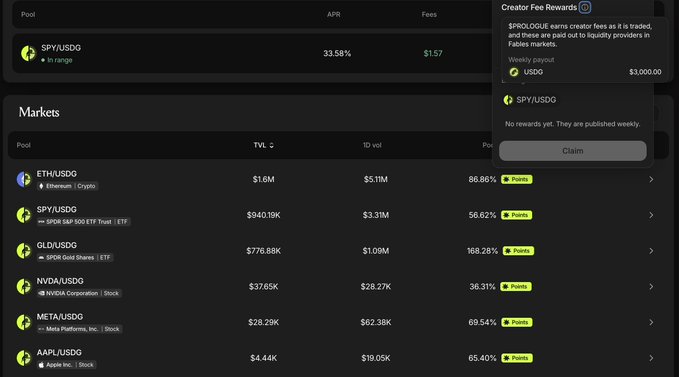Click the Points badge on GLD/USDG row

coord(518,251)
